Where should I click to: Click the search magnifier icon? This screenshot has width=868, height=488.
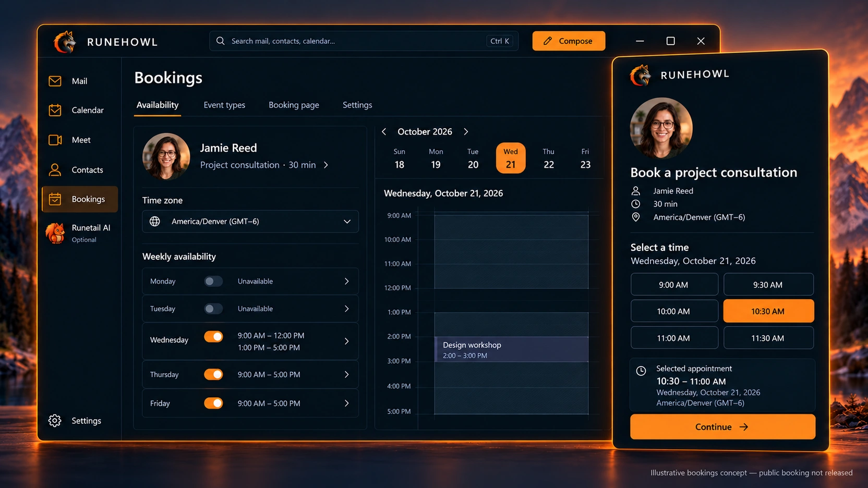pos(221,41)
